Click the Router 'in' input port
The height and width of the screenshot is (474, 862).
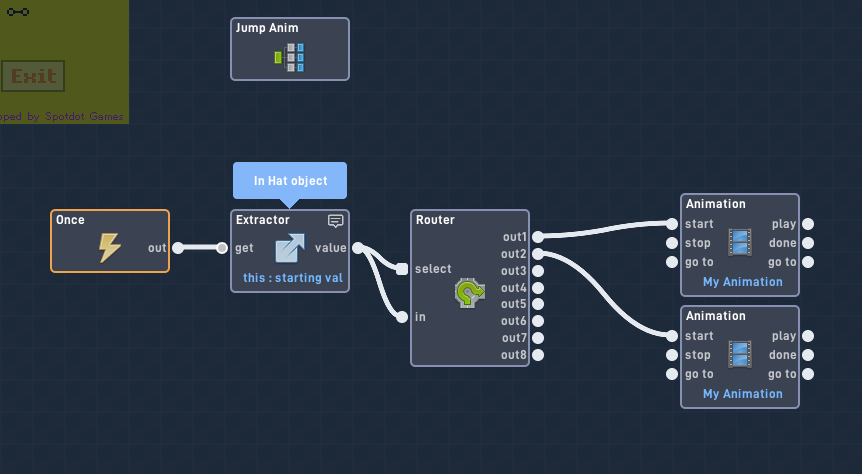[x=402, y=317]
